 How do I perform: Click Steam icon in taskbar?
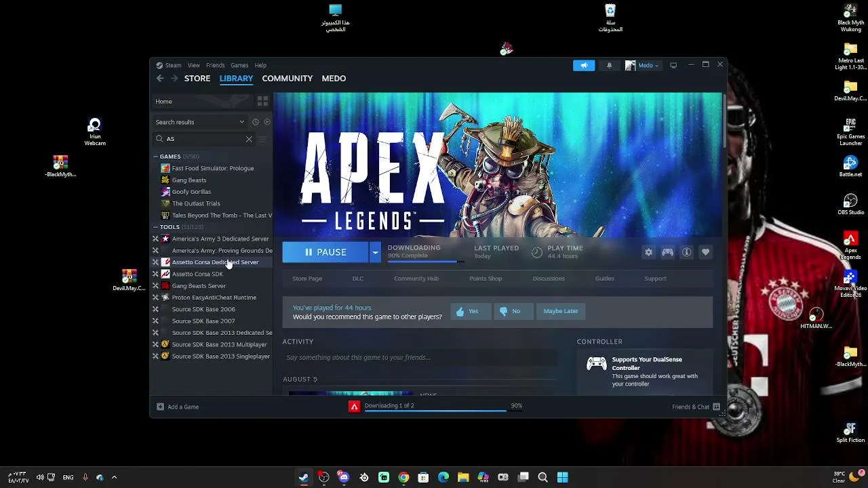[x=304, y=477]
